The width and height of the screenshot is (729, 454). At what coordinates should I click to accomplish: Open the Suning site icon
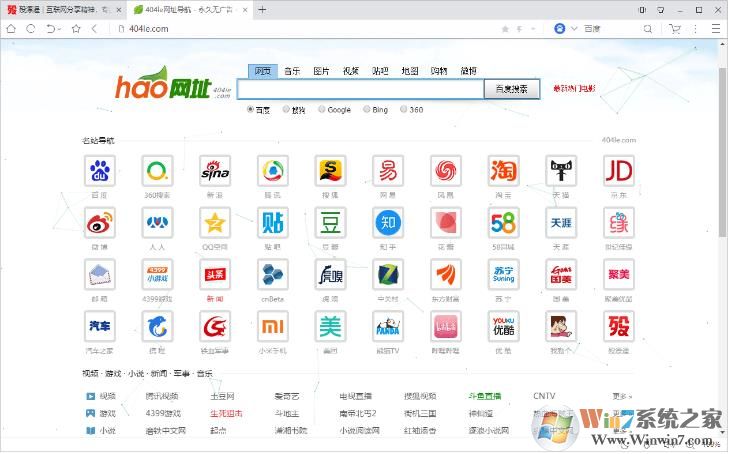point(504,275)
